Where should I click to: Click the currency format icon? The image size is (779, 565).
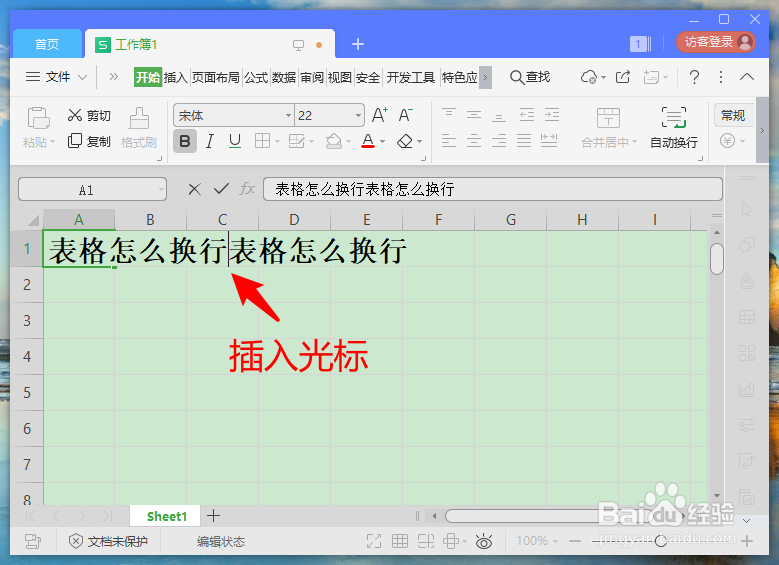tap(727, 141)
